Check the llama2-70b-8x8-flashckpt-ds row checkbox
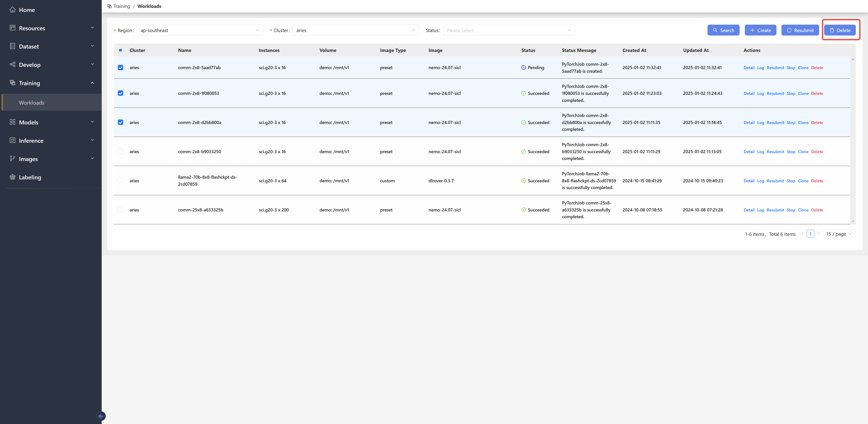The height and width of the screenshot is (424, 868). 120,181
